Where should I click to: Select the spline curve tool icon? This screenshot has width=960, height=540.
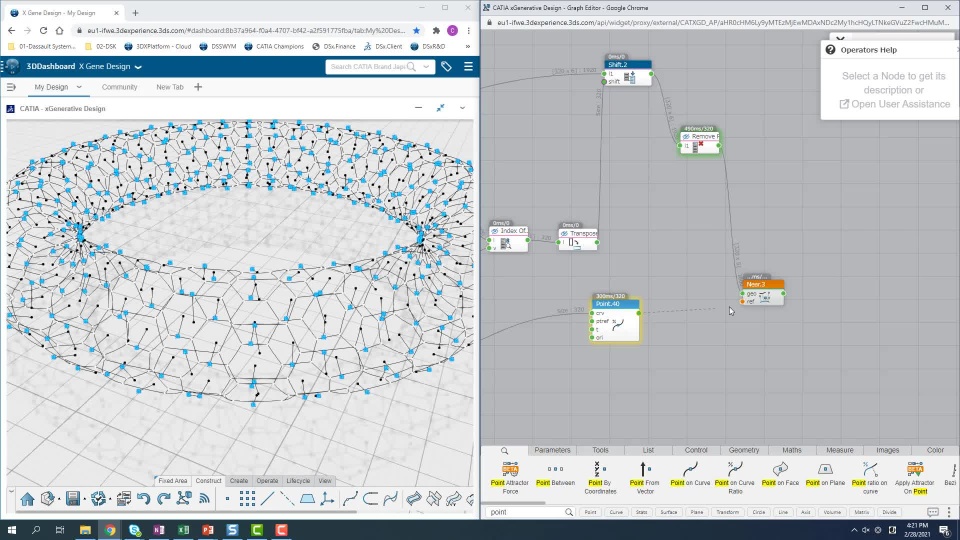pyautogui.click(x=350, y=499)
